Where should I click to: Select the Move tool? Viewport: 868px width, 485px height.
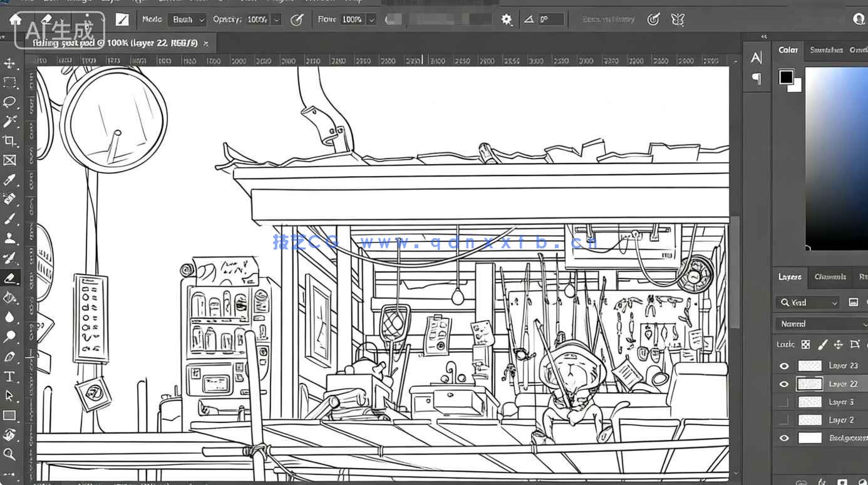coord(9,63)
